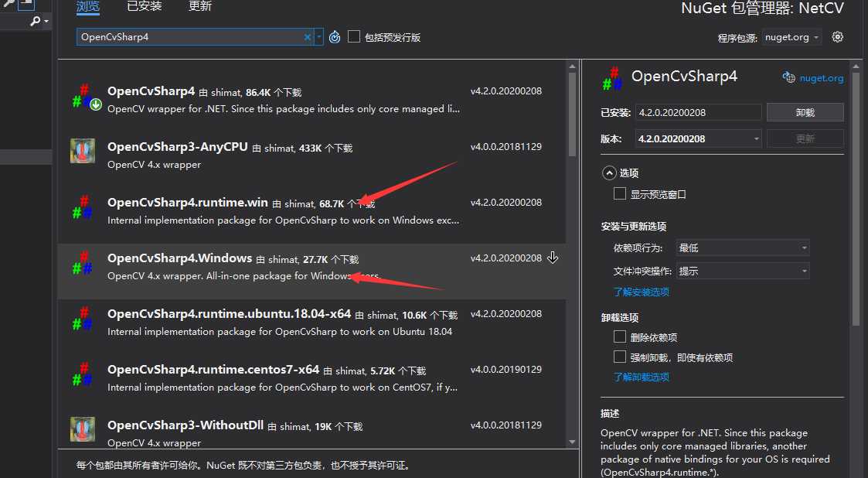Switch to the 已安装 tab

pyautogui.click(x=145, y=7)
